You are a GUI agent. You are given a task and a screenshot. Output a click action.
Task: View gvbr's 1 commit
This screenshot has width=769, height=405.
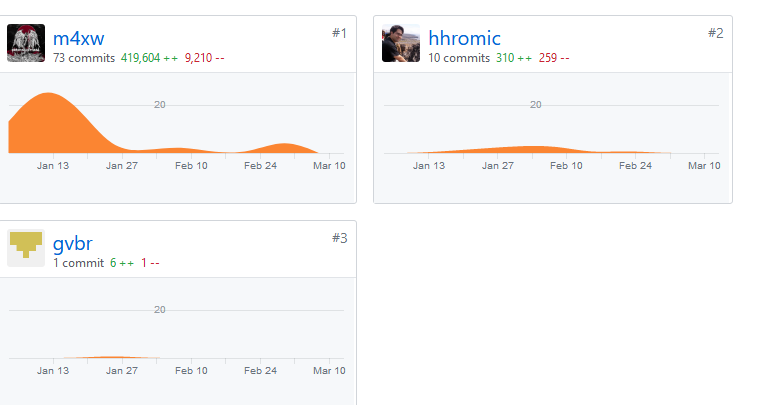[78, 263]
